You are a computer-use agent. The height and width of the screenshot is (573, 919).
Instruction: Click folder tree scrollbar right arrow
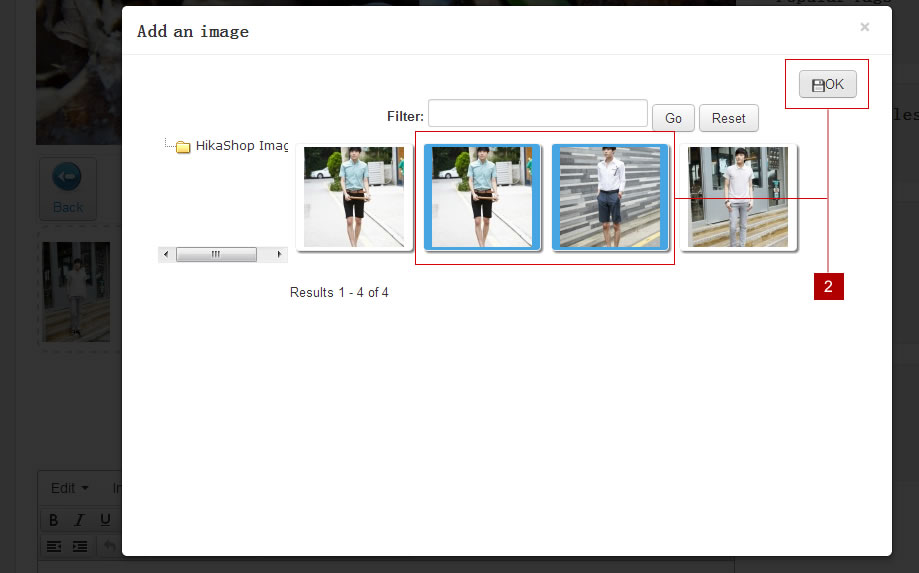click(279, 254)
